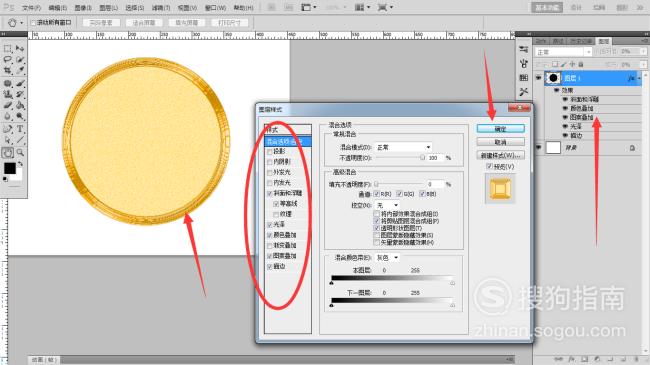The image size is (650, 365).
Task: Open the Layers panel fill dropdown arrow
Action: click(643, 65)
